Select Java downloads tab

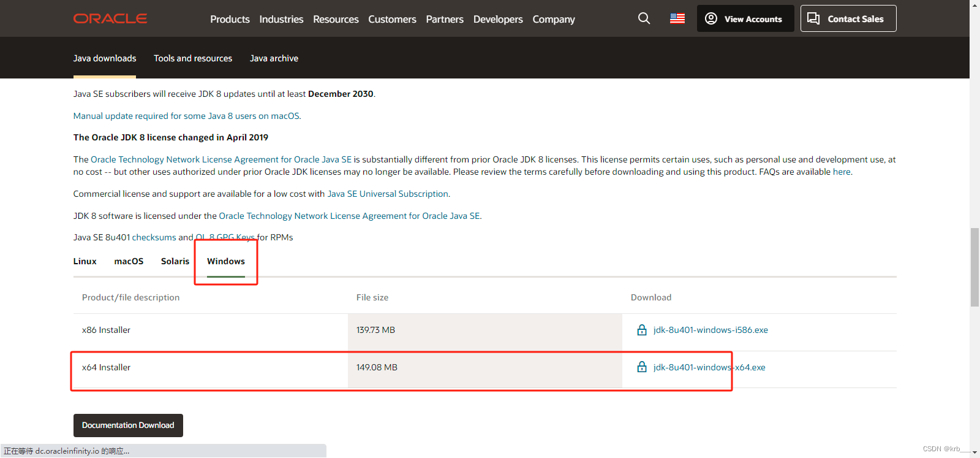pyautogui.click(x=105, y=58)
